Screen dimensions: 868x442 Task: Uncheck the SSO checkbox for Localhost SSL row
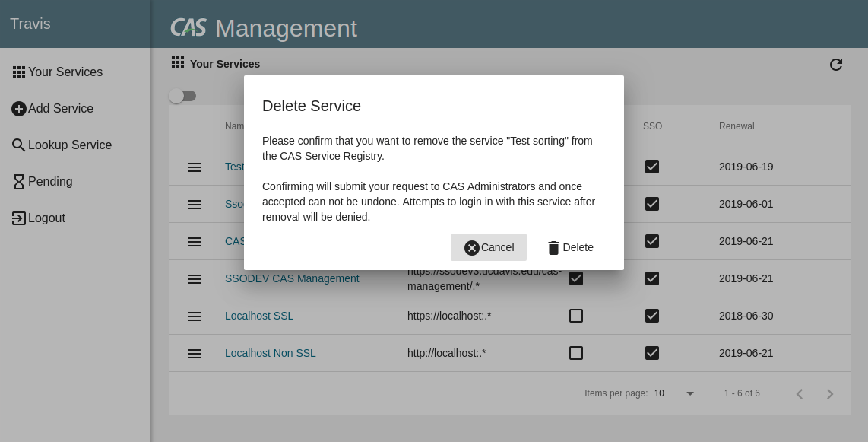pyautogui.click(x=651, y=316)
